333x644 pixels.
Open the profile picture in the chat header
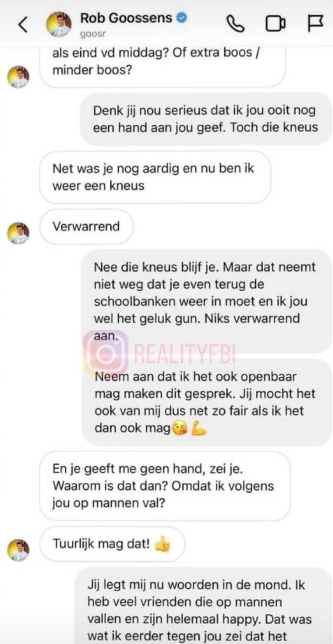point(58,24)
